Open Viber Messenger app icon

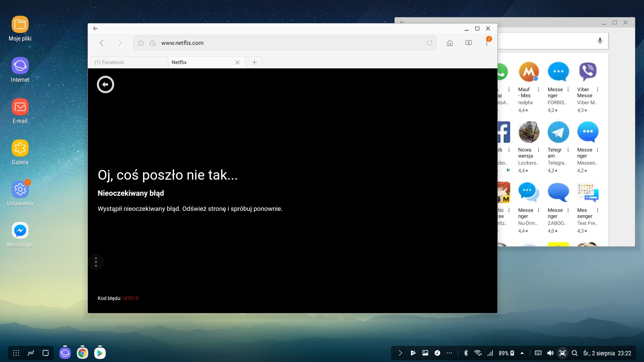588,72
